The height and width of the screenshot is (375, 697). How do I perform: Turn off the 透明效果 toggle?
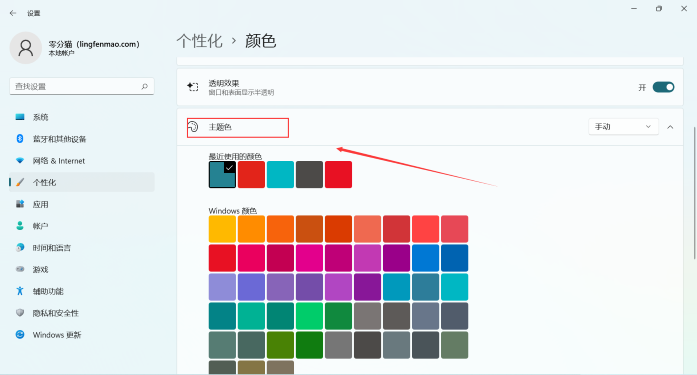click(x=663, y=87)
